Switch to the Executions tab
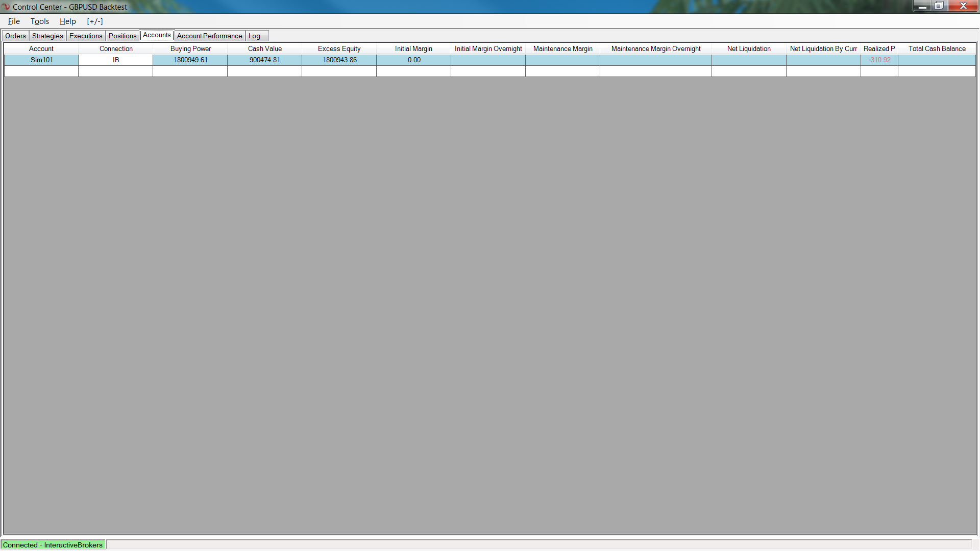The image size is (980, 551). tap(86, 36)
